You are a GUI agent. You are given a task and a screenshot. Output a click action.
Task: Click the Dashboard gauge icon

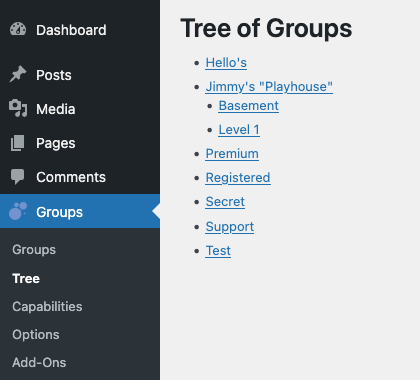pyautogui.click(x=18, y=29)
